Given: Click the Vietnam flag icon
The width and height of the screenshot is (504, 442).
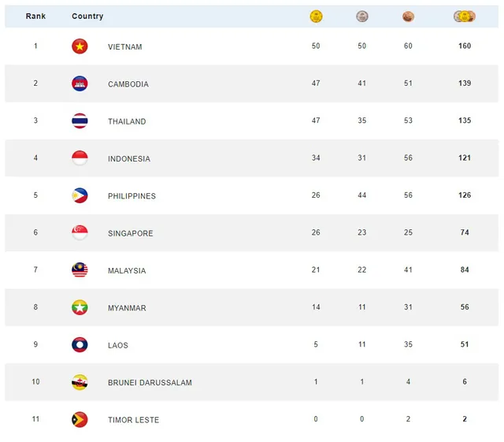Looking at the screenshot, I should [x=80, y=46].
